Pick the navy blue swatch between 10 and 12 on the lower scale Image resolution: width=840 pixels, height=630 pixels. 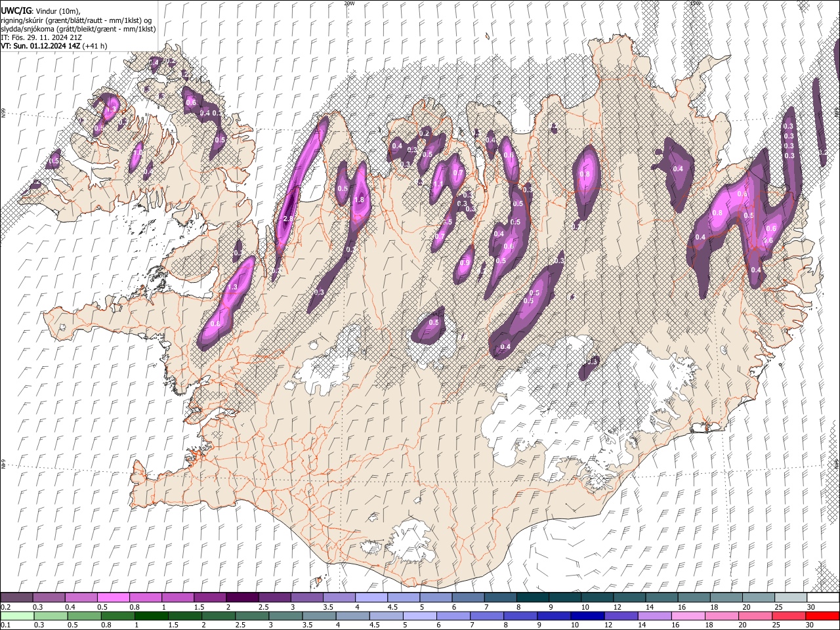tap(587, 616)
